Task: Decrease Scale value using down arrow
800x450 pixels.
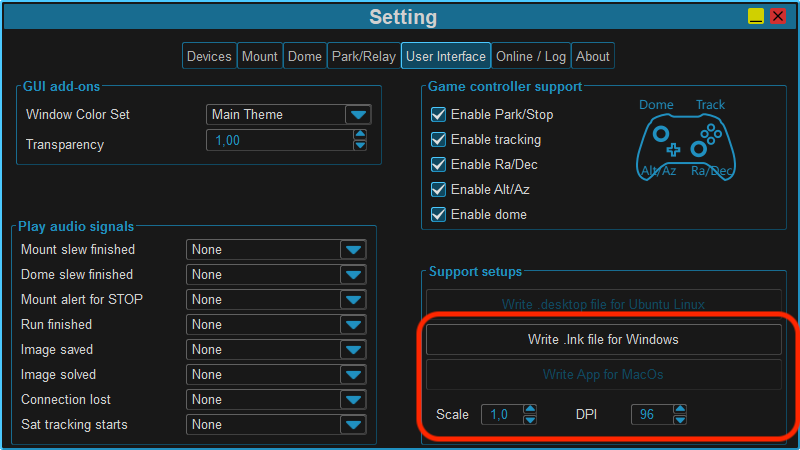Action: tap(530, 420)
